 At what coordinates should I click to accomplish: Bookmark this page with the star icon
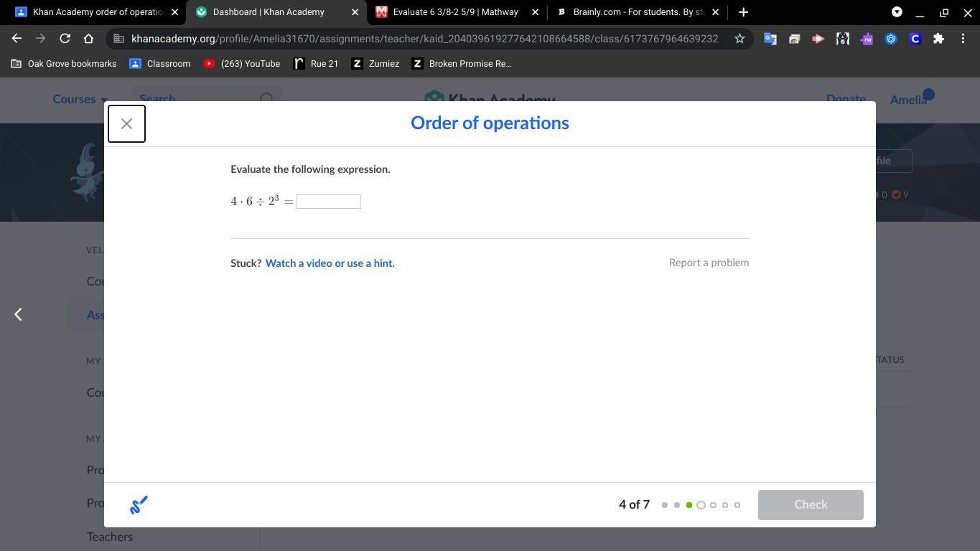pyautogui.click(x=739, y=39)
